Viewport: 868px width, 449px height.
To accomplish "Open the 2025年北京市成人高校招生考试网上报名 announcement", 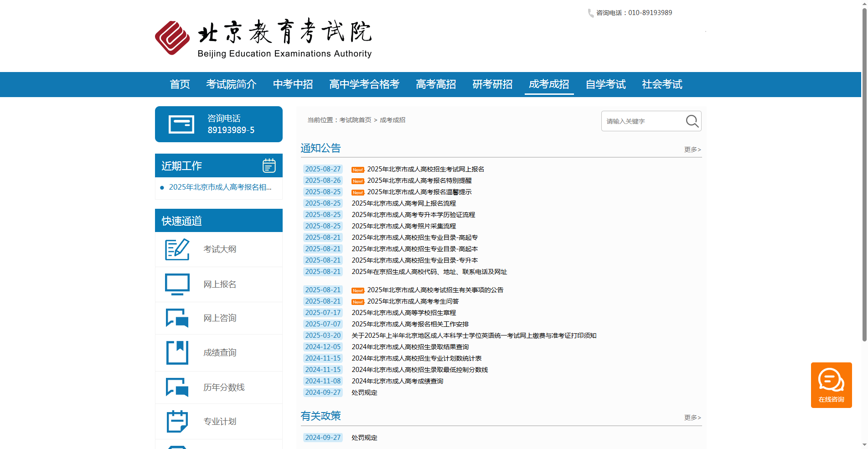I will pos(425,169).
